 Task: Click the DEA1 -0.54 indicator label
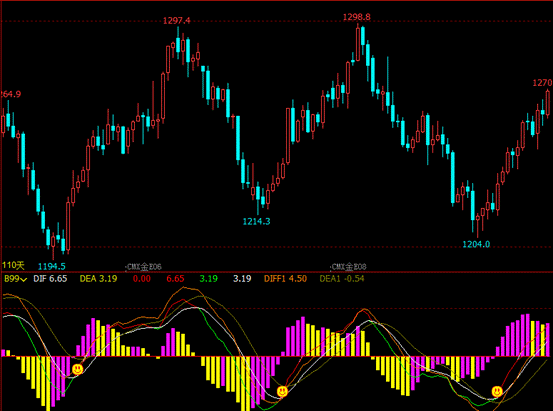click(x=342, y=279)
